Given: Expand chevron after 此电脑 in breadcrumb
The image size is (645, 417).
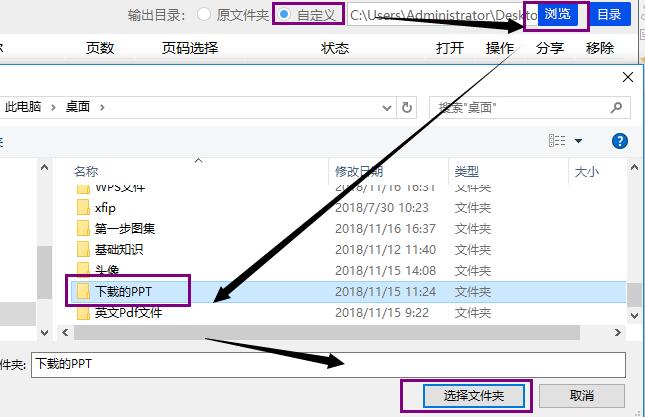Looking at the screenshot, I should point(53,107).
